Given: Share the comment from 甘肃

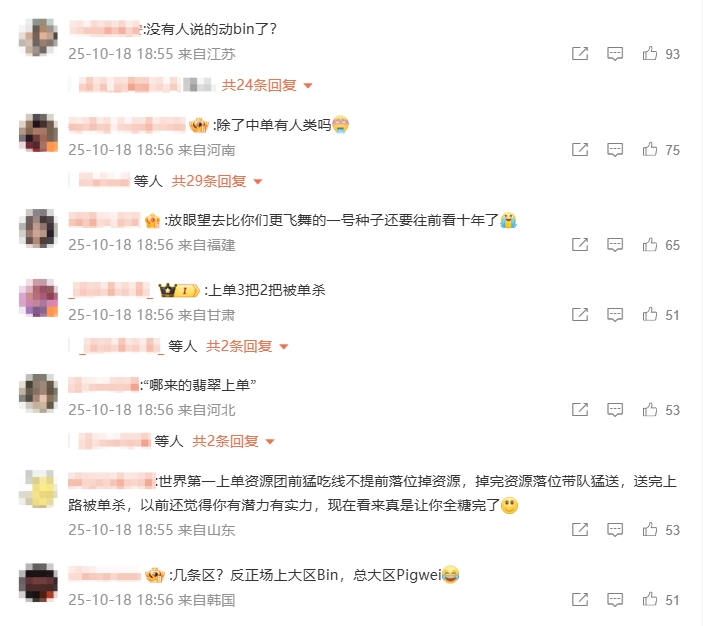Looking at the screenshot, I should [x=580, y=315].
